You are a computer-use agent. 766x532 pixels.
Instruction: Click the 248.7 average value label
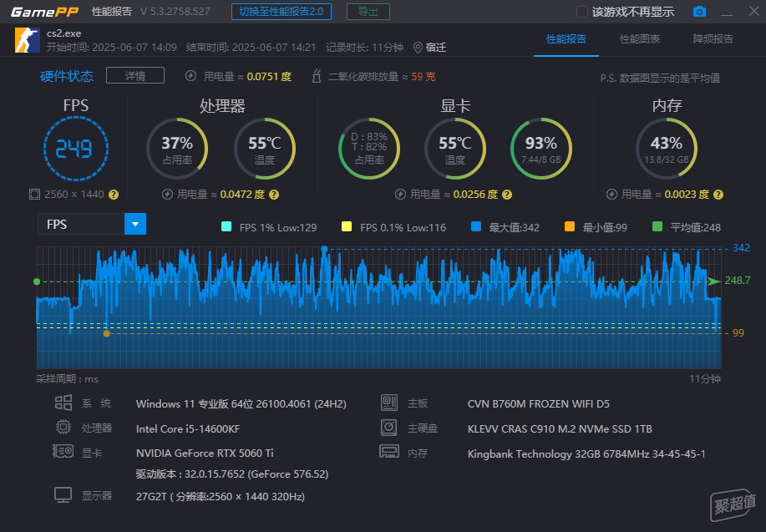pyautogui.click(x=737, y=281)
